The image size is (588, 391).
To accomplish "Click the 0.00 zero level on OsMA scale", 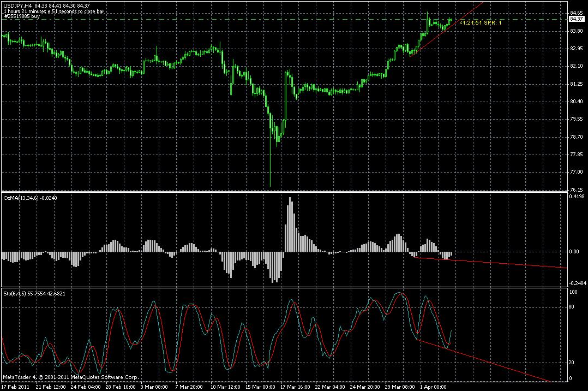I will tap(574, 252).
